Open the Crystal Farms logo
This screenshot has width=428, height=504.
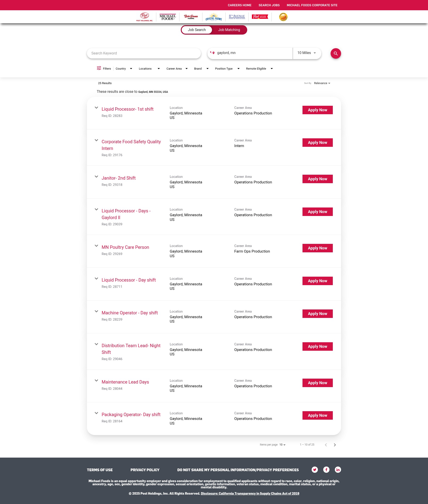(214, 17)
